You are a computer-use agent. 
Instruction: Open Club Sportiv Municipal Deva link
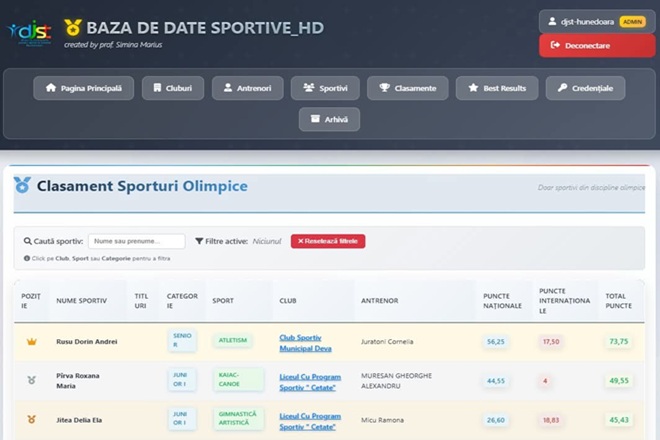click(305, 343)
